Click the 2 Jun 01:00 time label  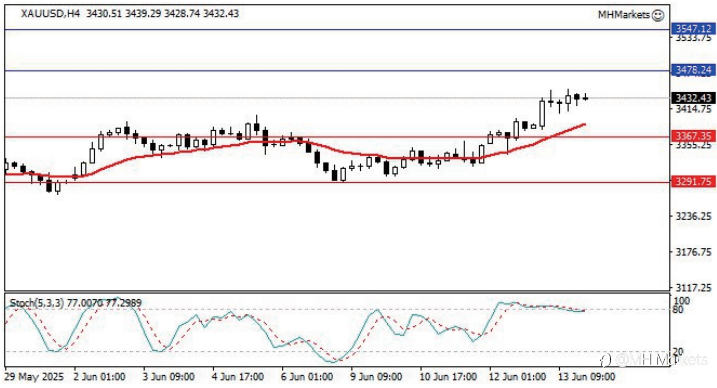(x=99, y=377)
